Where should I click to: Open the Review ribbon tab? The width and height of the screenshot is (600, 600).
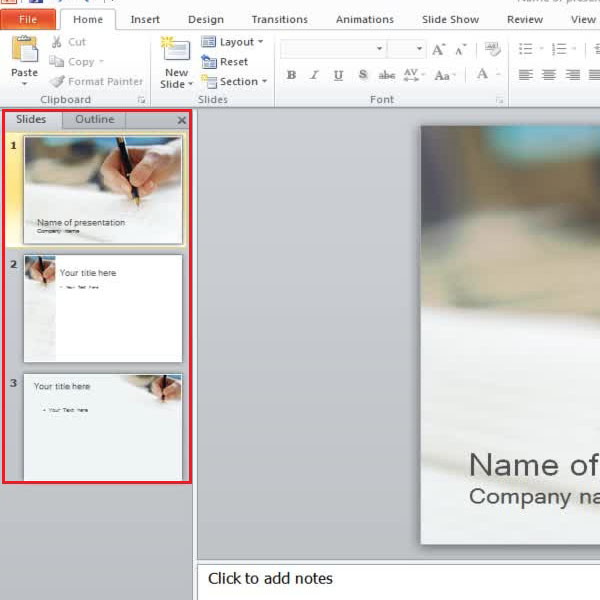pyautogui.click(x=525, y=20)
